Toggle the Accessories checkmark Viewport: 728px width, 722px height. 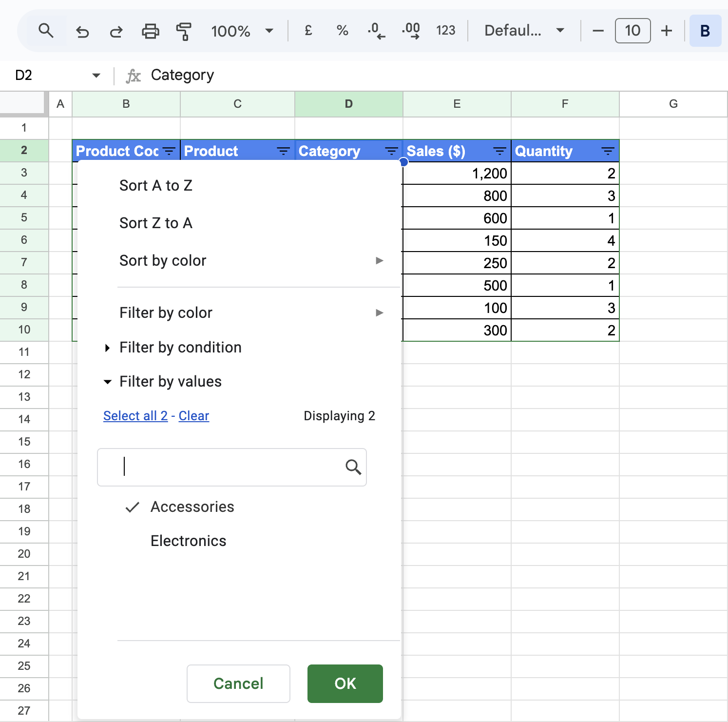(132, 507)
